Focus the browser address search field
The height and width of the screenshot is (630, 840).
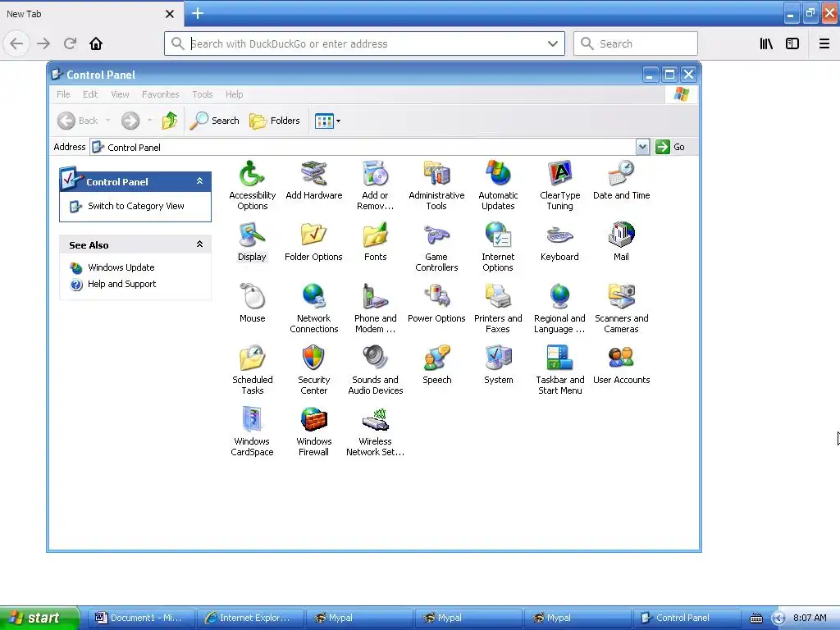click(x=364, y=44)
